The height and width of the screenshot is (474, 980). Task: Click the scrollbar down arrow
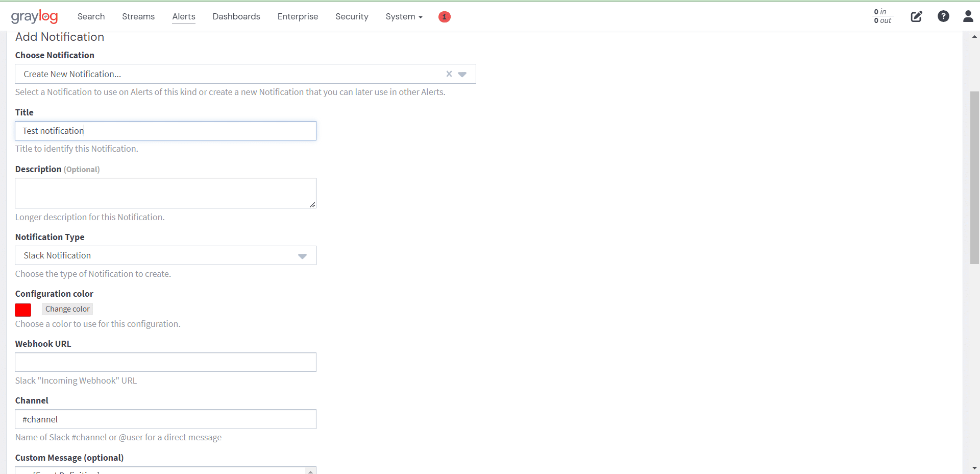975,468
